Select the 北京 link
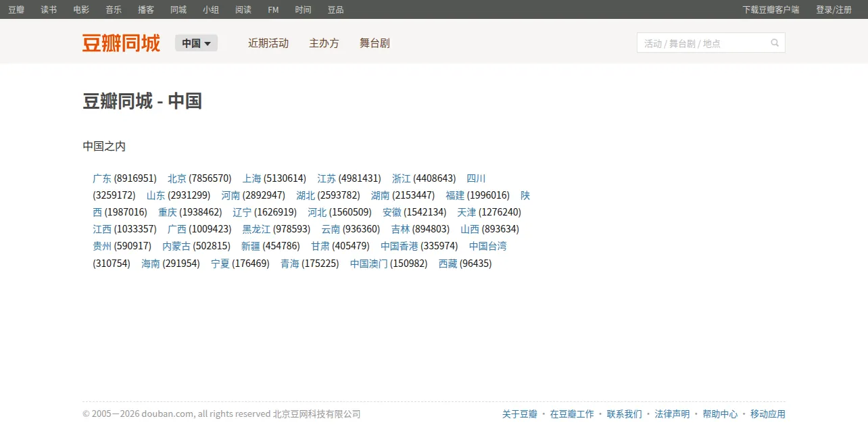868x425 pixels. tap(177, 178)
